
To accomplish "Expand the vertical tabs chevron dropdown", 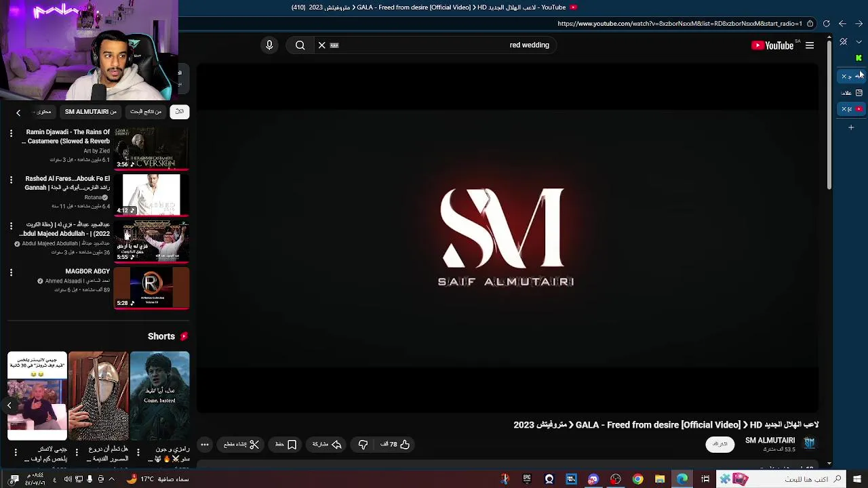I will click(859, 42).
